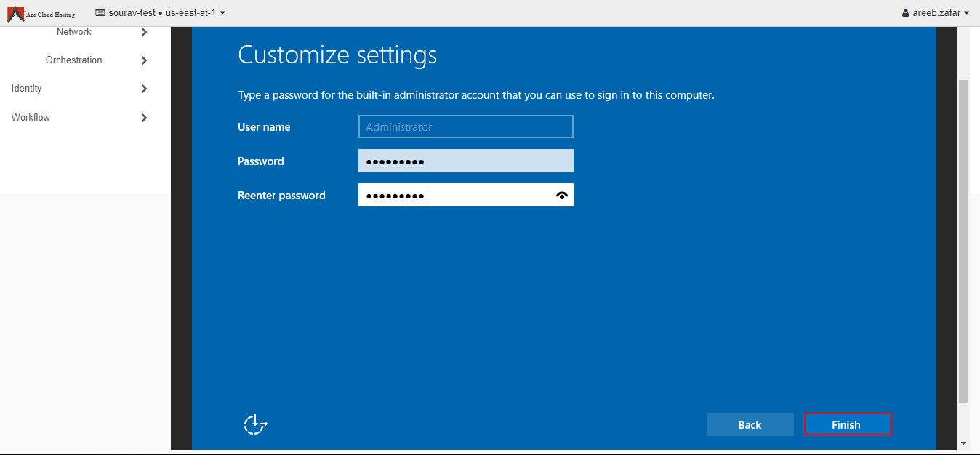The height and width of the screenshot is (455, 980).
Task: Expand the chevron arrow beside Orchestration
Action: point(144,60)
